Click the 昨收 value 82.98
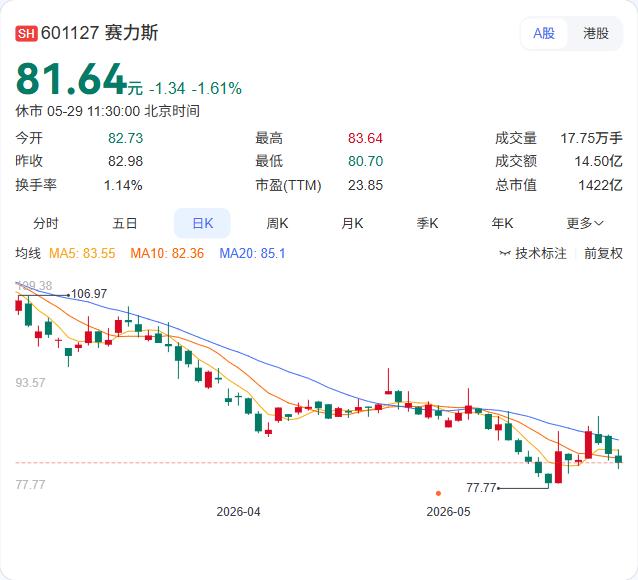Viewport: 638px width, 580px height. [126, 162]
